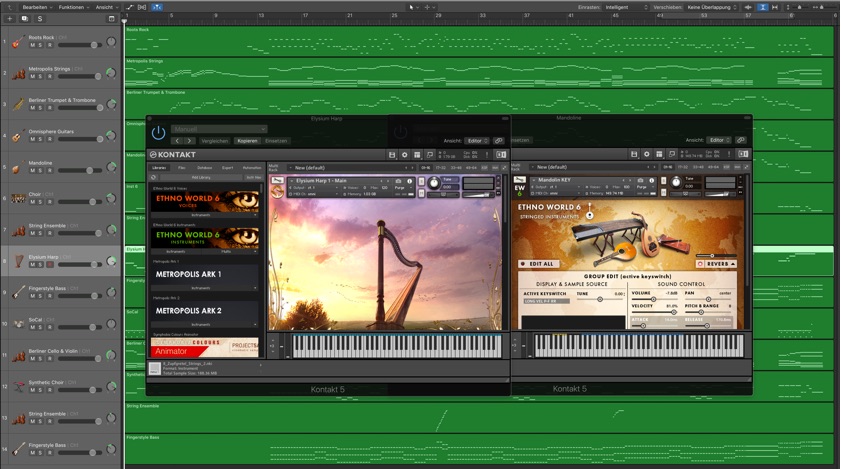841x469 pixels.
Task: Click Einsetzen button in Elysium Harp window
Action: coord(276,141)
